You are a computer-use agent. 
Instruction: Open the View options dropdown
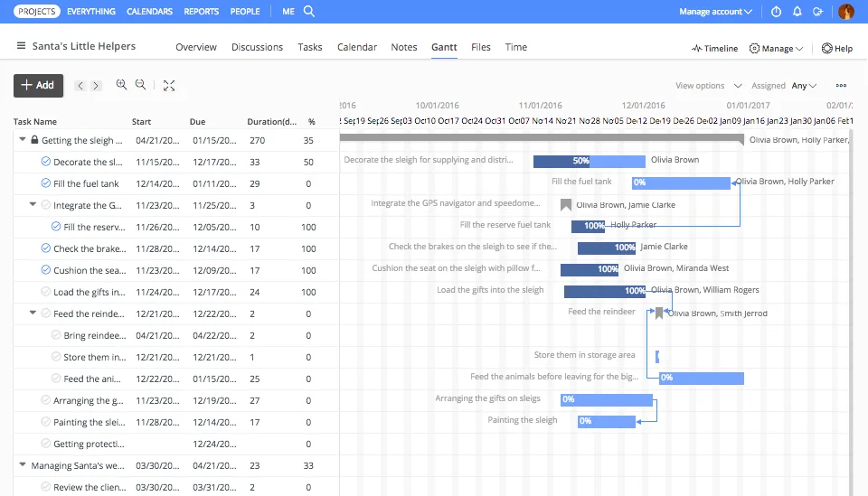click(708, 85)
